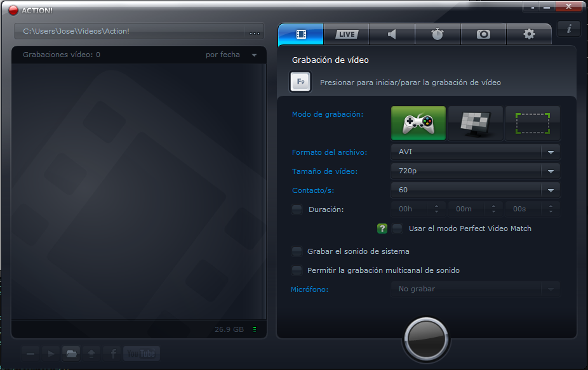588x370 pixels.
Task: Open the Tamaño de vídeo 720p dropdown
Action: click(476, 171)
